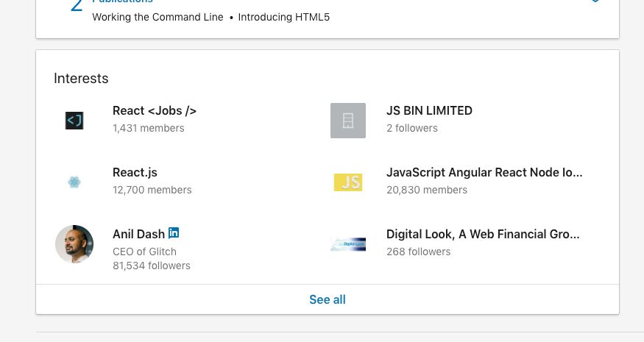The height and width of the screenshot is (342, 644).
Task: Click the React Jobs group logo icon
Action: point(74,121)
